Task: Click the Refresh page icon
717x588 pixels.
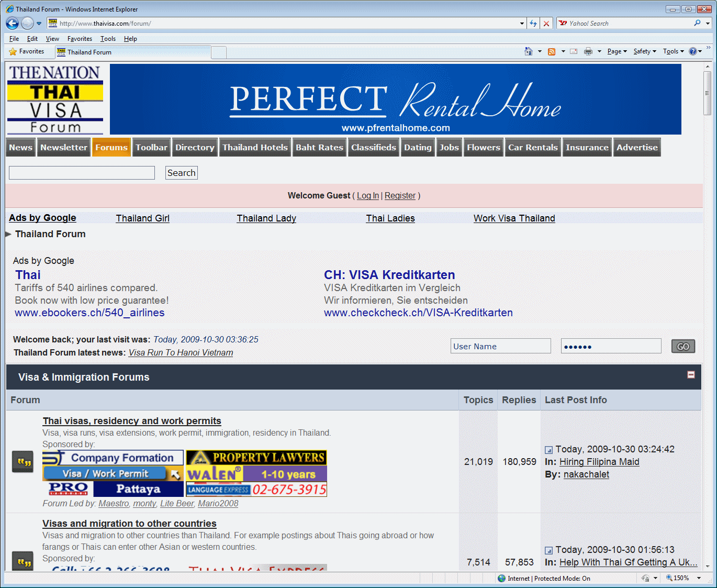Action: pos(533,24)
